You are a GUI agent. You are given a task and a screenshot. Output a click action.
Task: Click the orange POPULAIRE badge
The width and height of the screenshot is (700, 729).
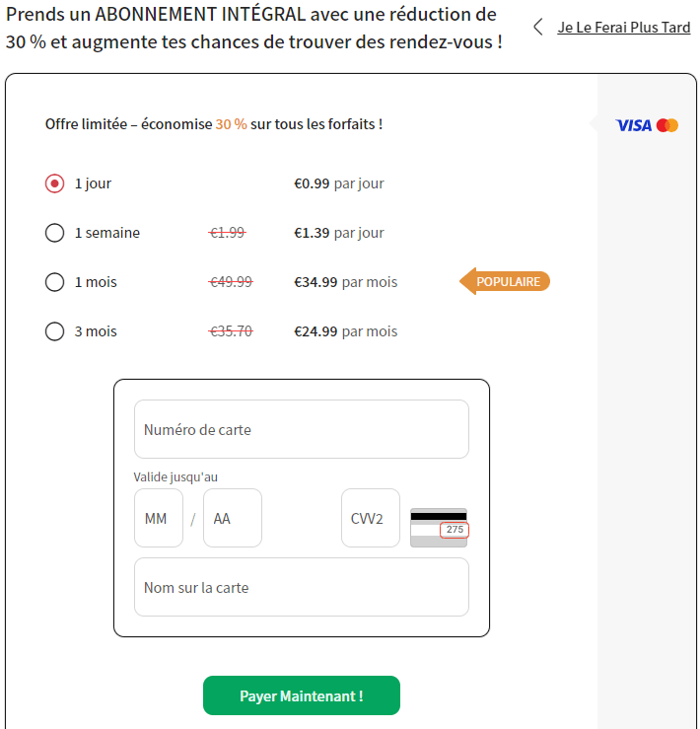tap(505, 281)
